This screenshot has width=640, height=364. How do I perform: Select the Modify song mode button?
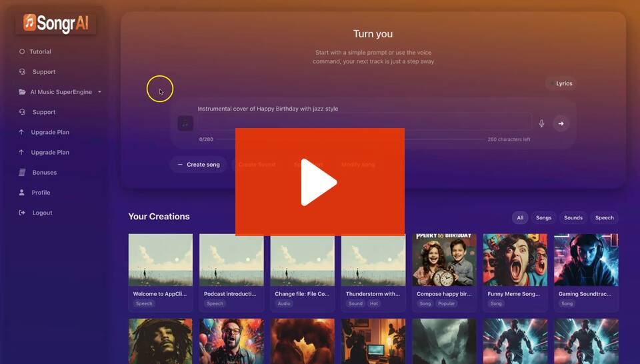tap(358, 165)
